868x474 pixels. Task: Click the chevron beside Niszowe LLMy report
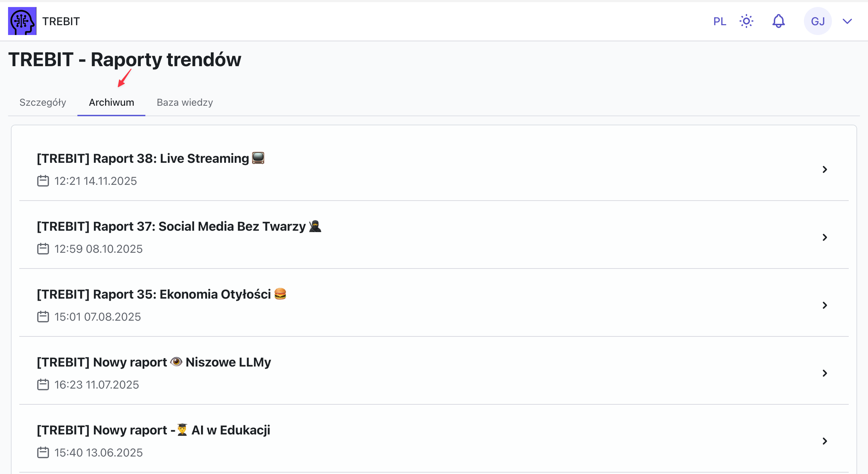(825, 373)
